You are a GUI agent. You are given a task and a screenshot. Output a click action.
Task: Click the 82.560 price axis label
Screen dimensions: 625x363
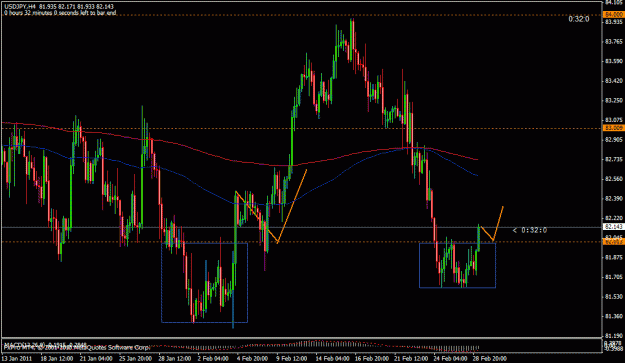click(x=614, y=179)
